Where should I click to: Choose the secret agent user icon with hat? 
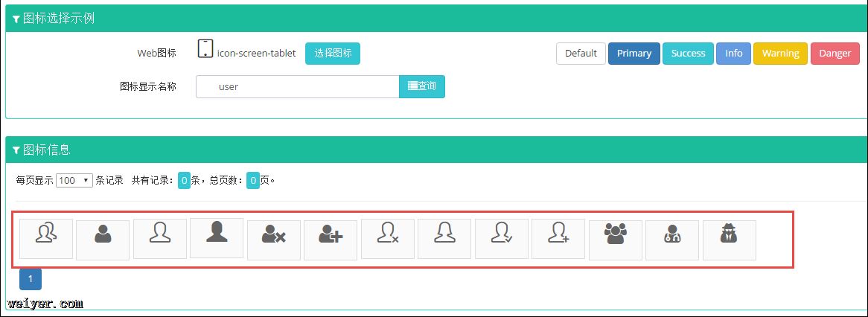(x=729, y=240)
